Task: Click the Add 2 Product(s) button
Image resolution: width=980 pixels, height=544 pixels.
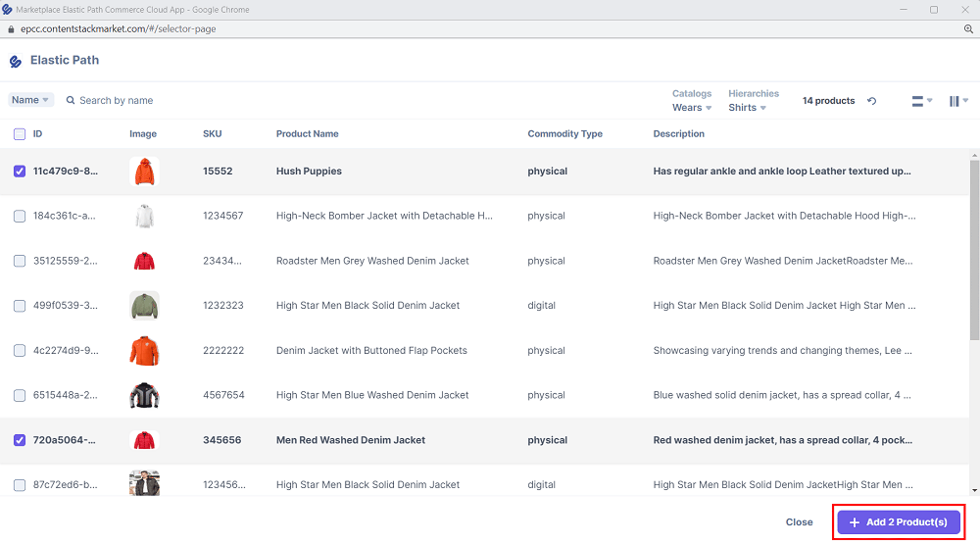Action: coord(899,522)
